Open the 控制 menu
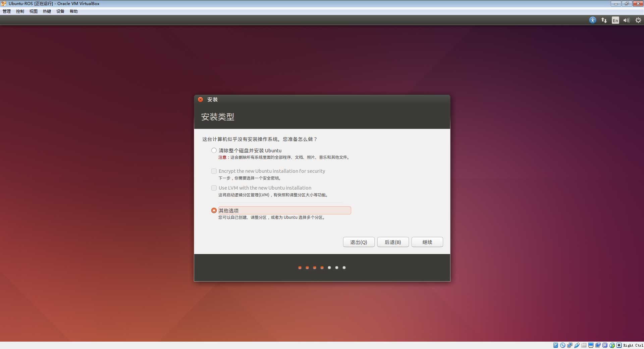 click(20, 11)
